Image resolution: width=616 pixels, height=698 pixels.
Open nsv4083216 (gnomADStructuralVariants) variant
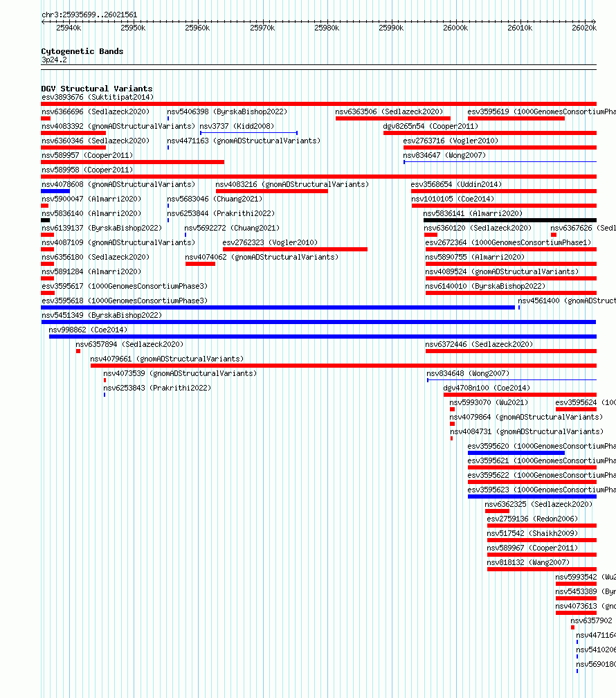point(292,184)
